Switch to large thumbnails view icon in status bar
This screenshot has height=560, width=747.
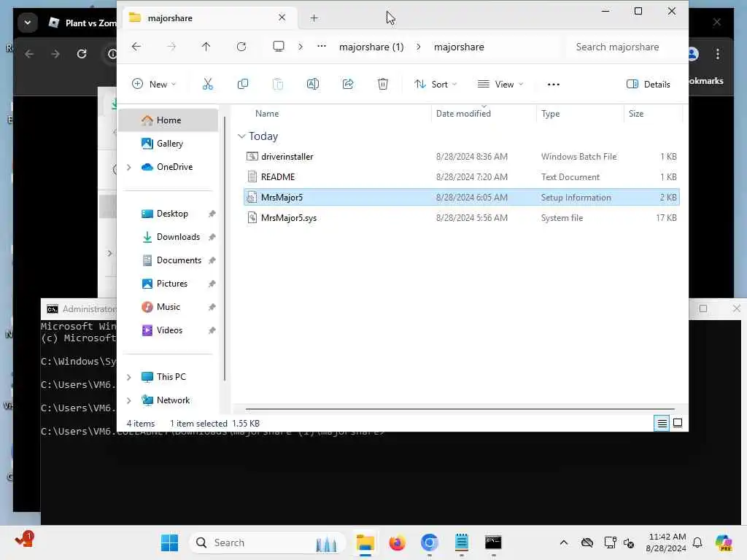(678, 423)
